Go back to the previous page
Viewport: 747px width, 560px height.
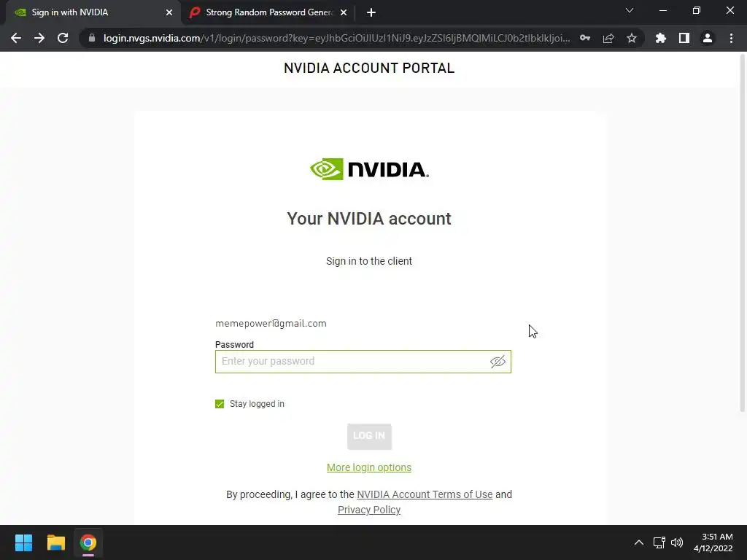click(16, 38)
